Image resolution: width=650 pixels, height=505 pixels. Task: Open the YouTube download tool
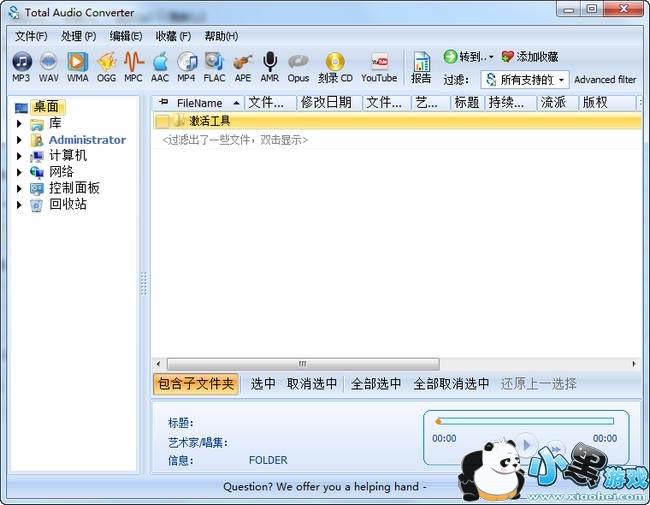379,67
